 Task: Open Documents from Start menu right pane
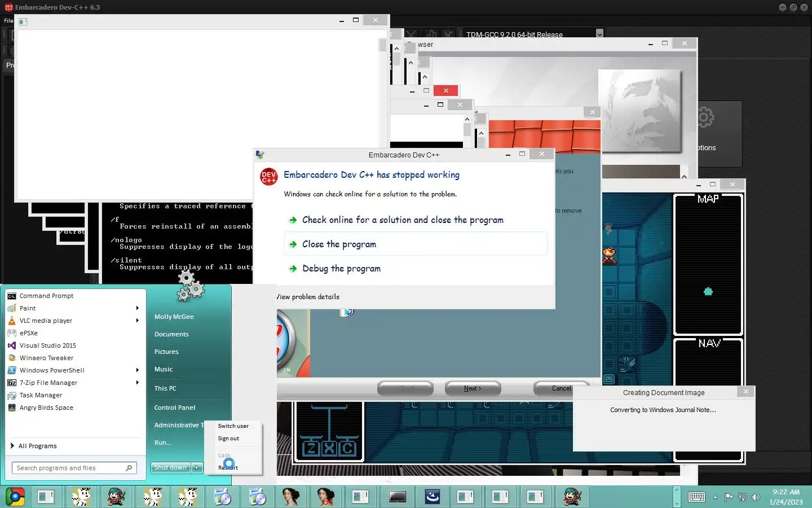tap(171, 334)
